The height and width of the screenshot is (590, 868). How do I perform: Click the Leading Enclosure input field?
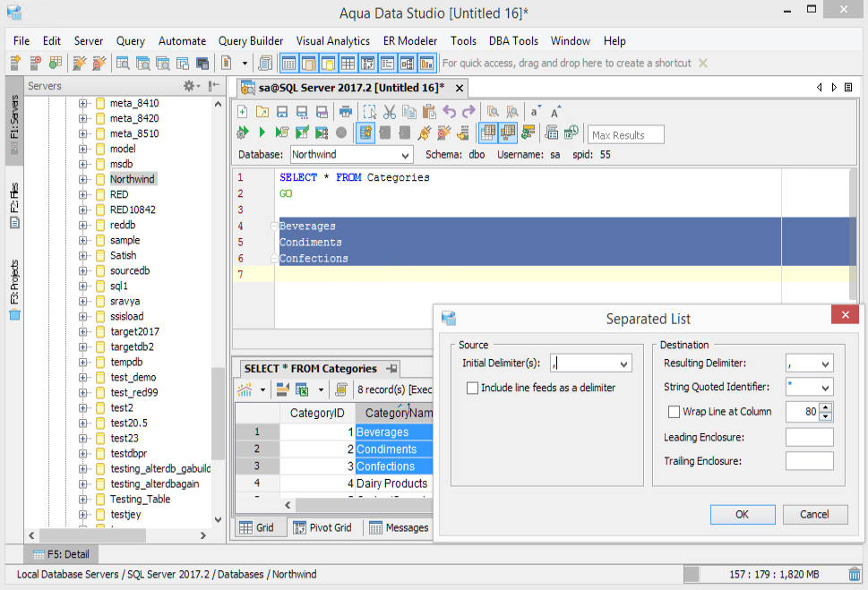point(809,438)
